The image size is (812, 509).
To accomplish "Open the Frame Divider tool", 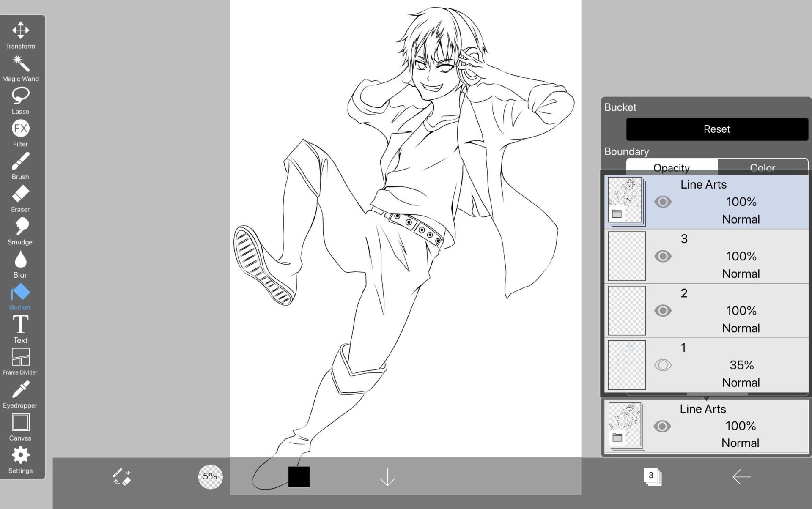I will click(x=20, y=361).
